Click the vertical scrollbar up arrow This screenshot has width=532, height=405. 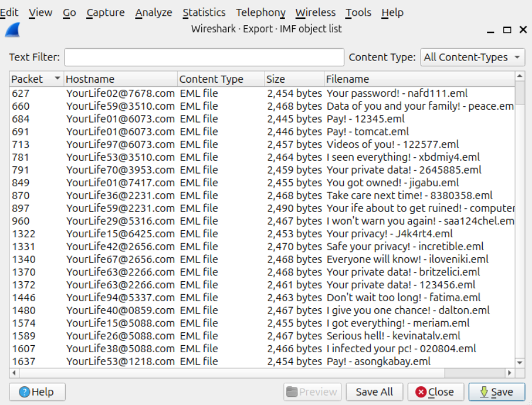click(520, 76)
